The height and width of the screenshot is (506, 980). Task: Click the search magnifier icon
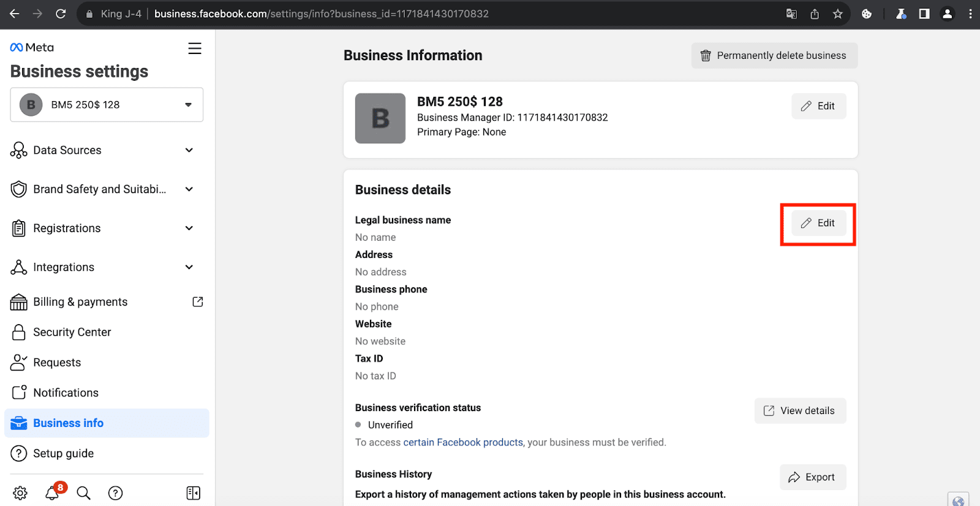[x=84, y=493]
